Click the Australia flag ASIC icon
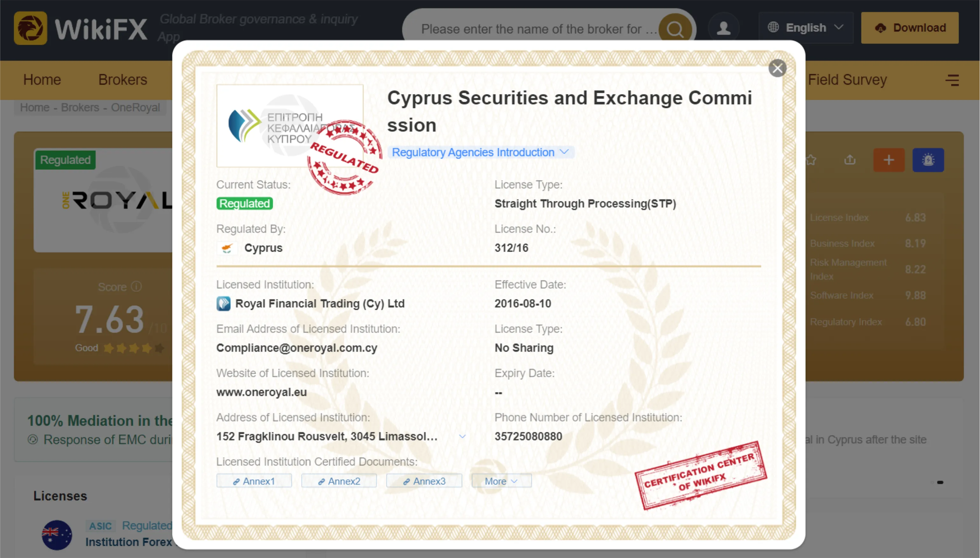Screen dimensions: 980x558 [57, 534]
